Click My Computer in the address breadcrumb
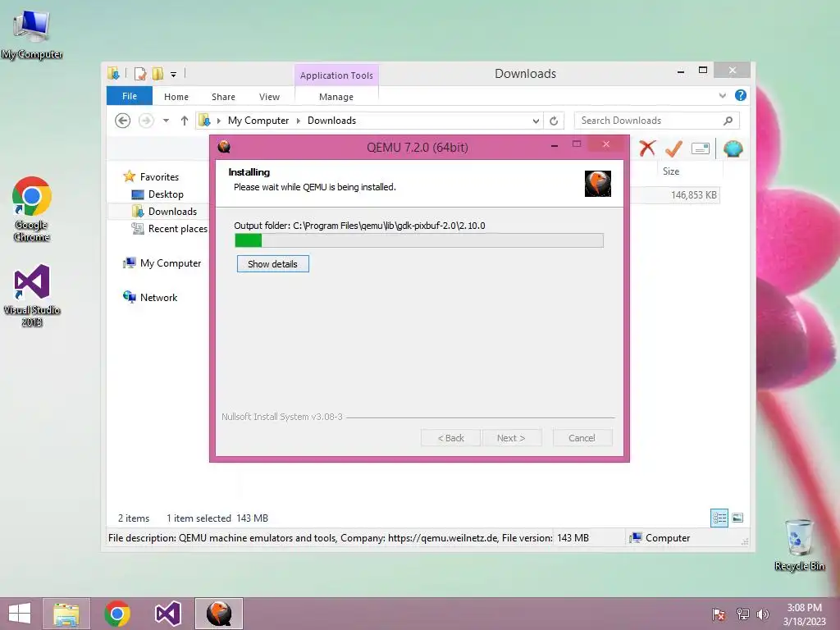Screen dimensions: 840x630 [258, 121]
